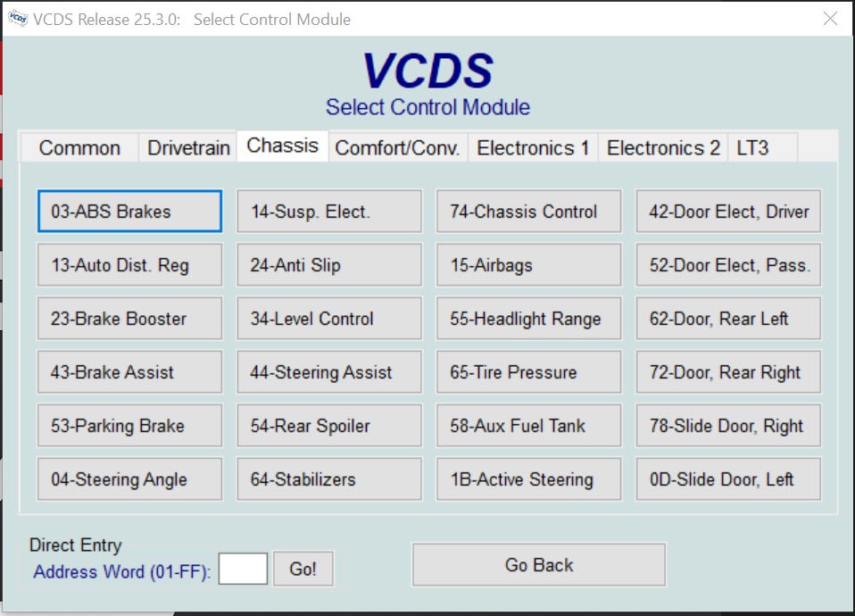
Task: Open 53-Parking Brake module
Action: click(129, 425)
